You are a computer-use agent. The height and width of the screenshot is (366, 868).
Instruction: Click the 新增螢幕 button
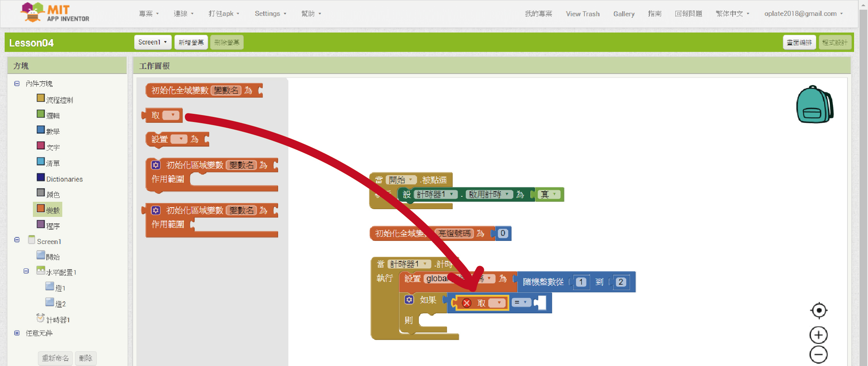[x=191, y=42]
